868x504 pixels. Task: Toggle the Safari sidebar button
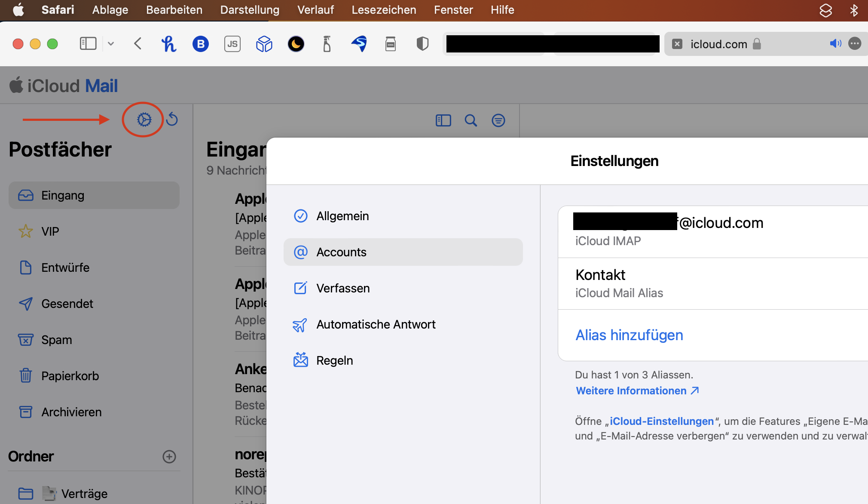click(x=88, y=44)
